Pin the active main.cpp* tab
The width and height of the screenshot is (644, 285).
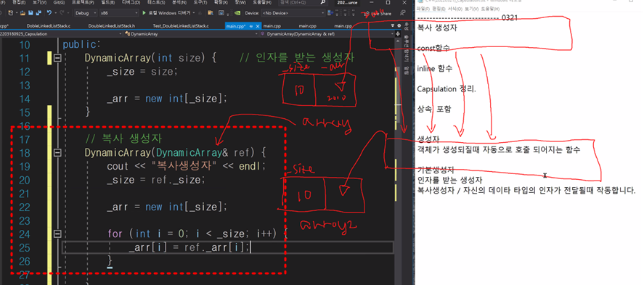(x=251, y=26)
